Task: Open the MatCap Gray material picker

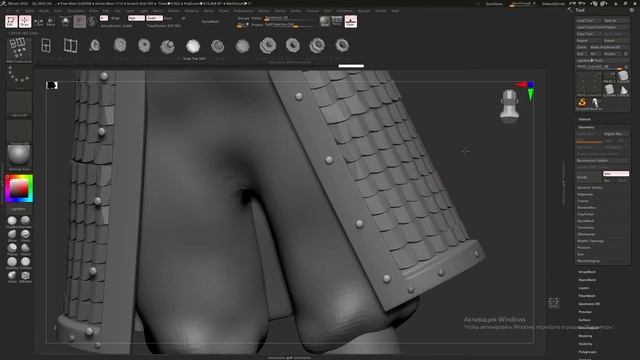Action: coord(19,157)
